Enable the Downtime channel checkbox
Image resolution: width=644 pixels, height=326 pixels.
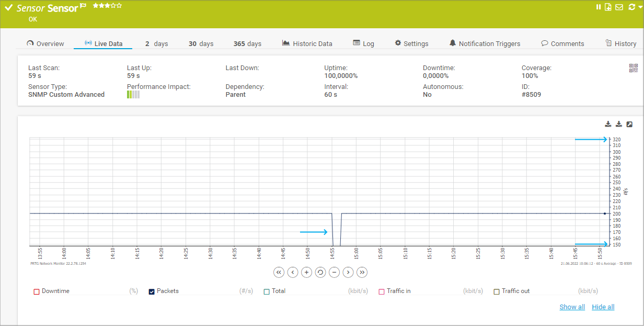37,291
